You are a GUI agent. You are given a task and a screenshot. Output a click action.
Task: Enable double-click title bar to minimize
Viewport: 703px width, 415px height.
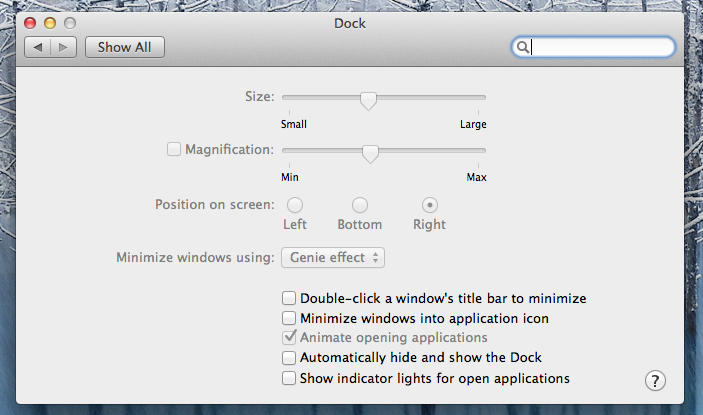[289, 298]
